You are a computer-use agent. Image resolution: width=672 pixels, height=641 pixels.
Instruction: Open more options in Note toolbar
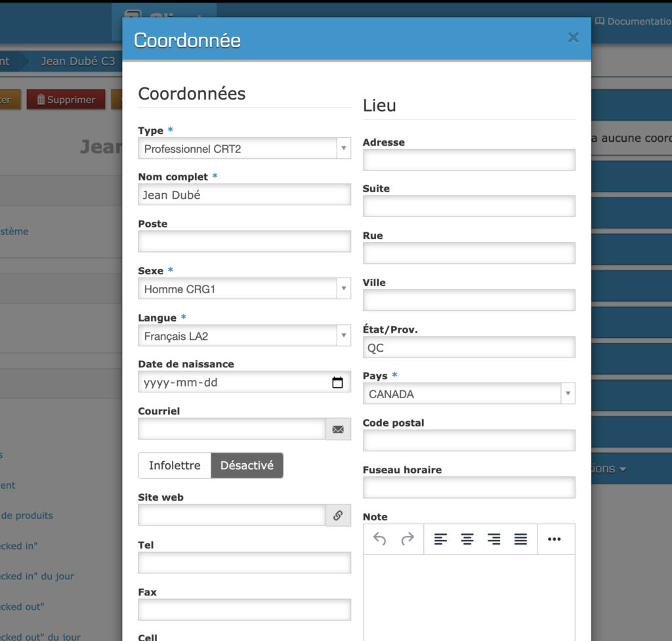click(x=554, y=539)
